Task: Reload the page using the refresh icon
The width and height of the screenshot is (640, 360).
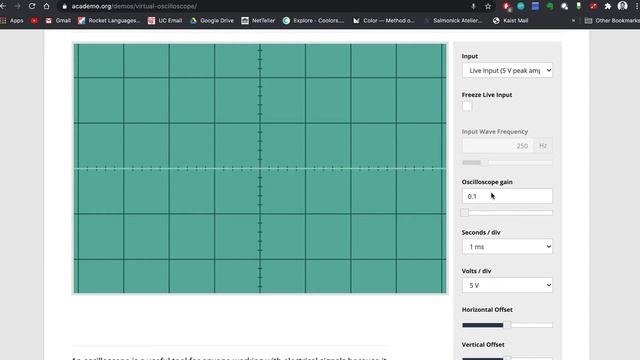Action: click(32, 6)
